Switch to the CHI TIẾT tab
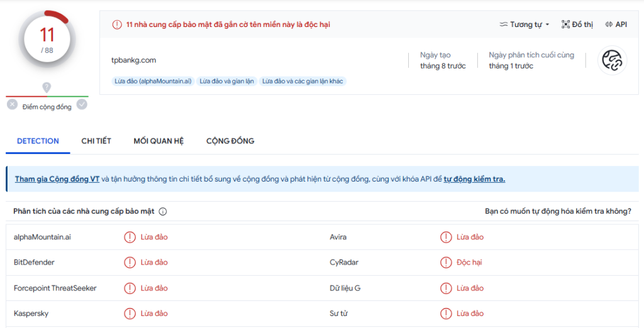Viewport: 644px width, 328px height. point(96,141)
